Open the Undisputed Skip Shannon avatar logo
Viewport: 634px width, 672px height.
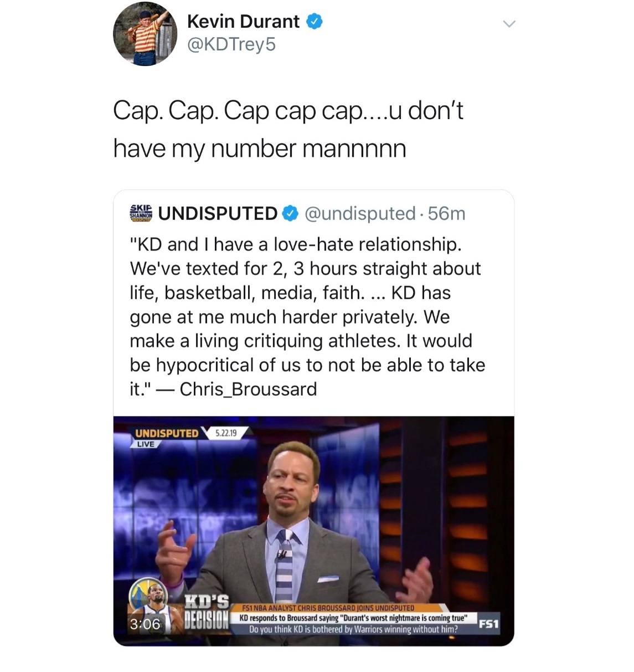tap(141, 213)
